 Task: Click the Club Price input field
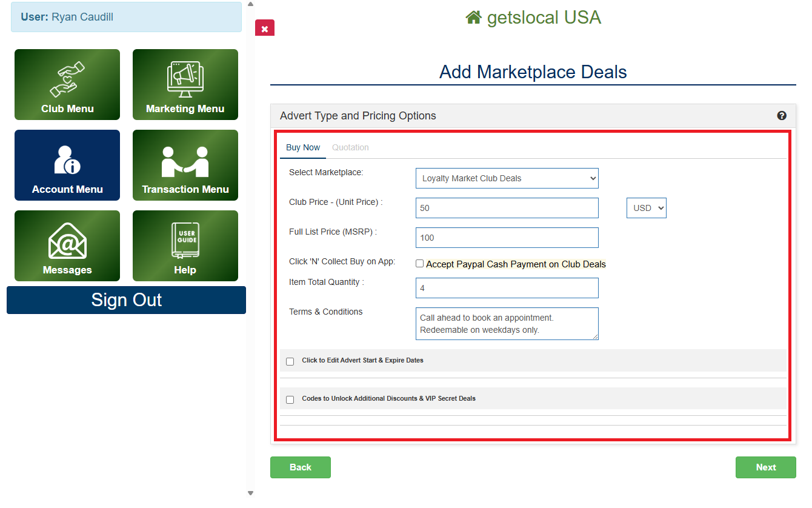click(507, 208)
